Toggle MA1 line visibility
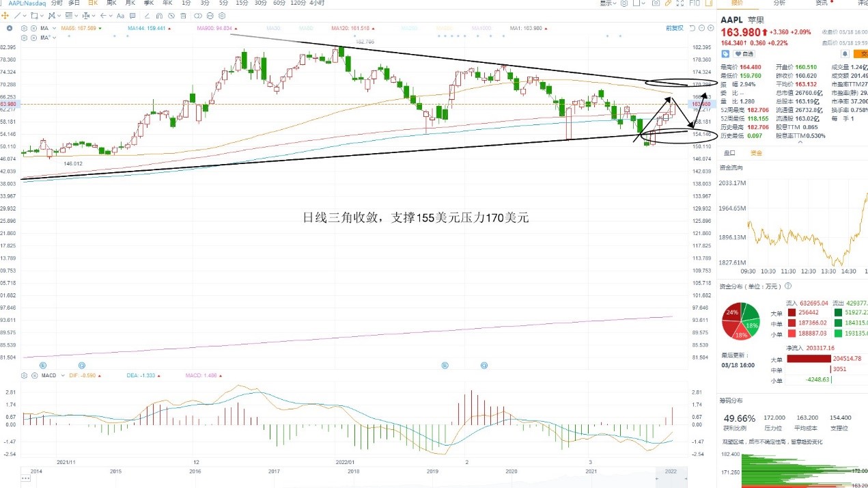Image resolution: width=868 pixels, height=488 pixels. [525, 28]
